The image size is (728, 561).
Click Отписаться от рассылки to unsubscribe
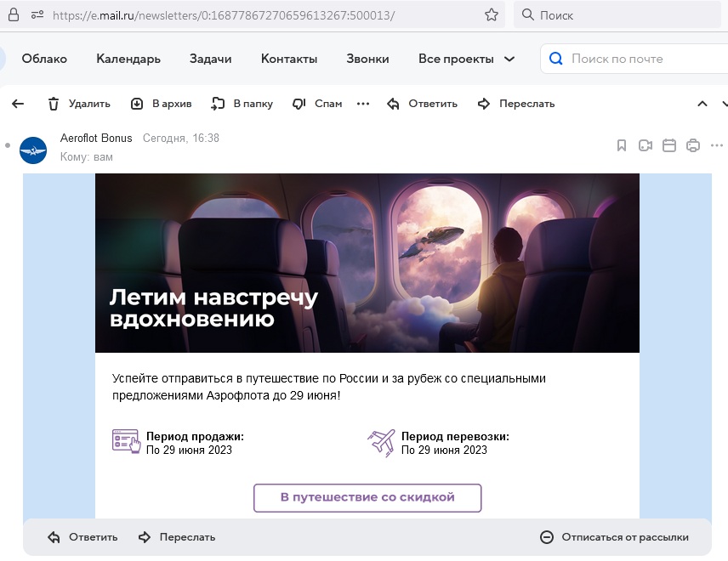click(x=614, y=537)
